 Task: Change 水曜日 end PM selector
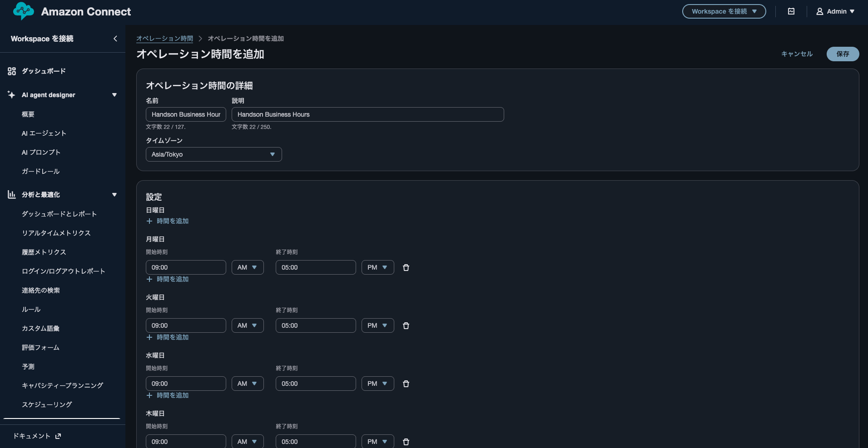[x=377, y=384]
